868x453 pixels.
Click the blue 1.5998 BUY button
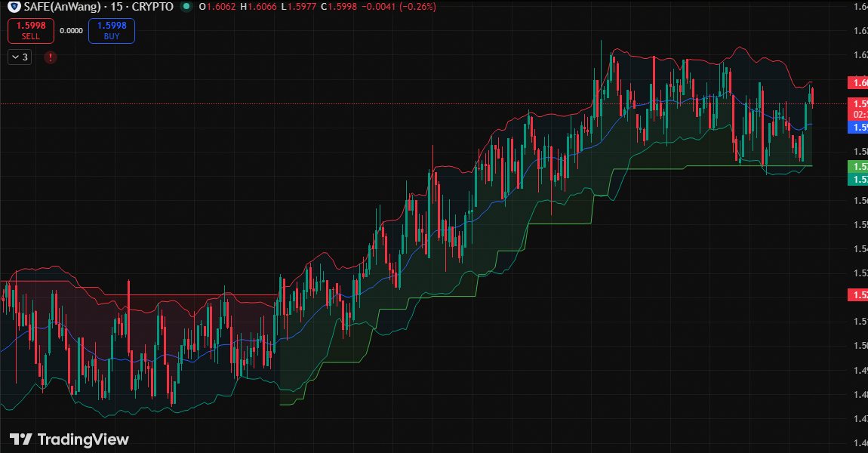click(111, 30)
